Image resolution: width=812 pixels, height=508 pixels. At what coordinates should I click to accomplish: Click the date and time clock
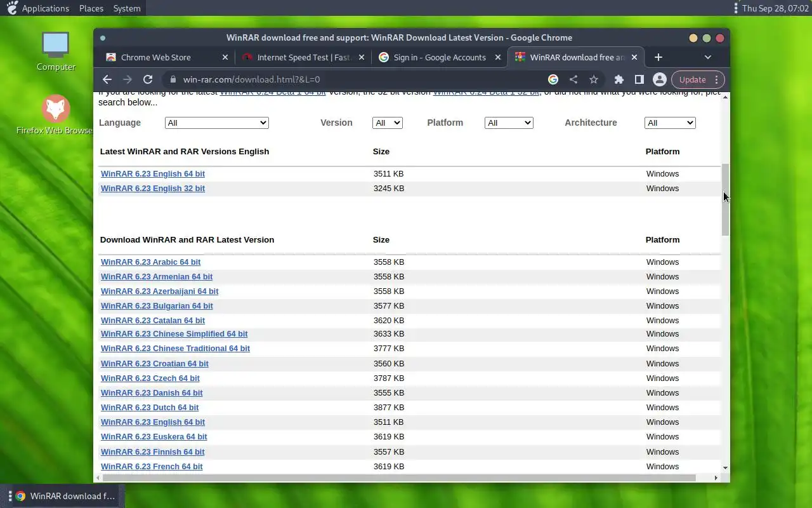[775, 8]
